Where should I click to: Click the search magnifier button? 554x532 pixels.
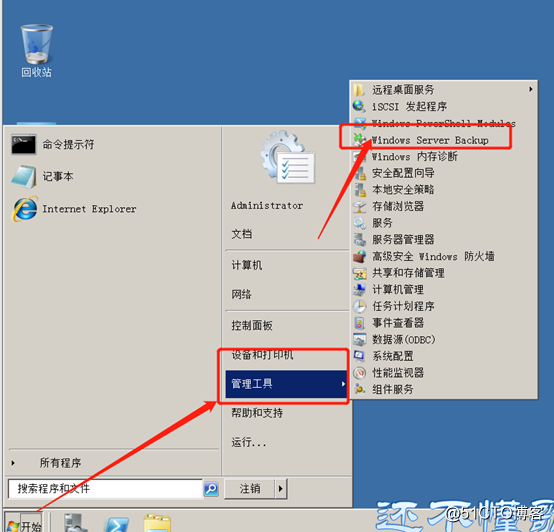[211, 489]
